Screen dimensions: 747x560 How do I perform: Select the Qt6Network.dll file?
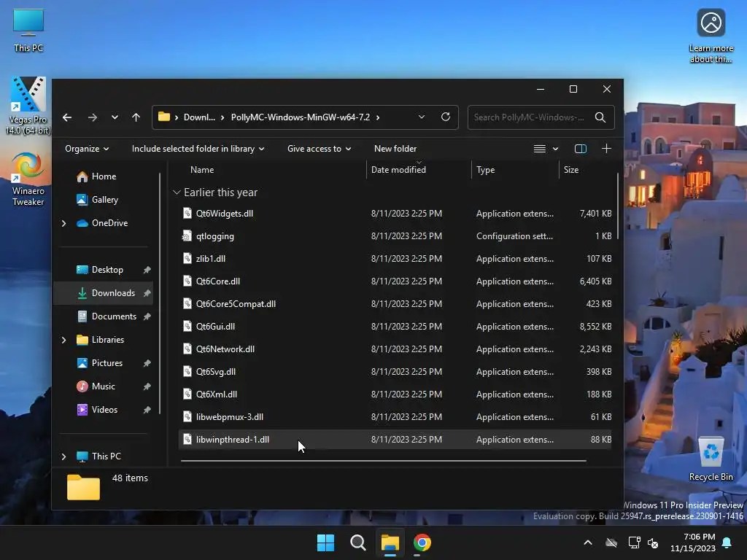pyautogui.click(x=395, y=349)
